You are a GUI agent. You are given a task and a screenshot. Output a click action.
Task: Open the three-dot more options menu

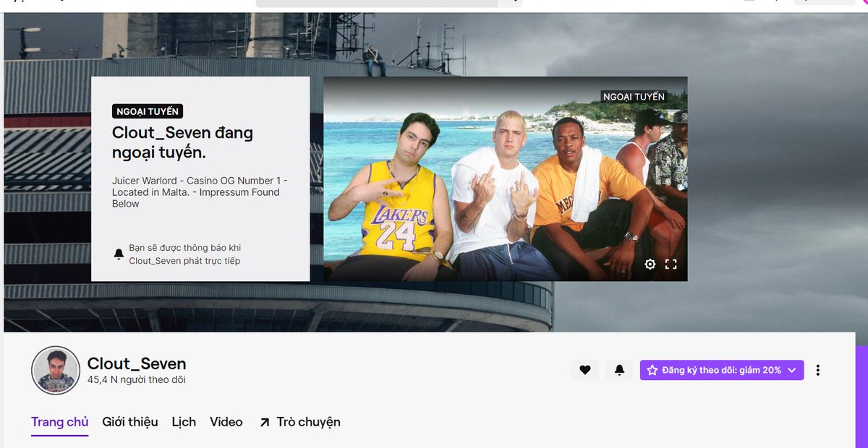pos(818,370)
